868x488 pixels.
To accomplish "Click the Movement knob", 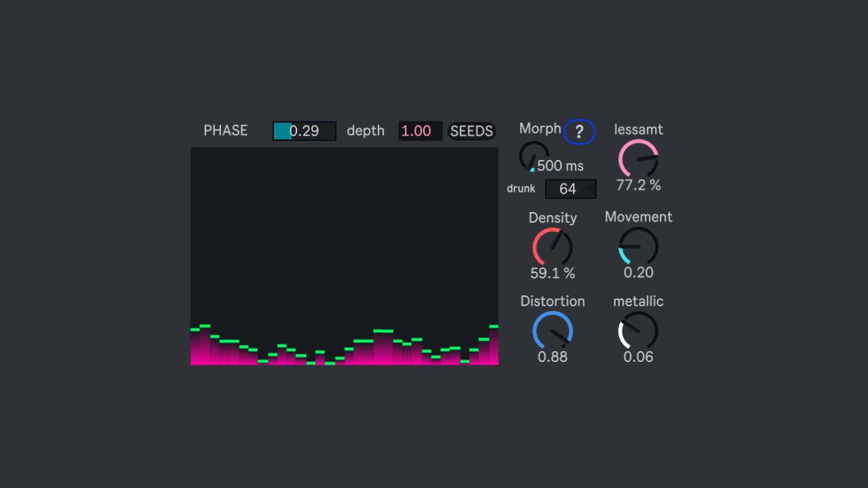I will (638, 246).
